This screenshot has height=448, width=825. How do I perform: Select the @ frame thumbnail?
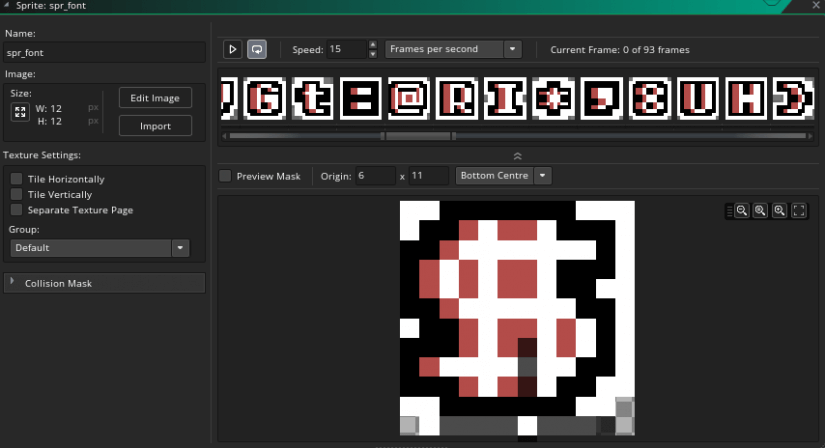click(x=409, y=98)
